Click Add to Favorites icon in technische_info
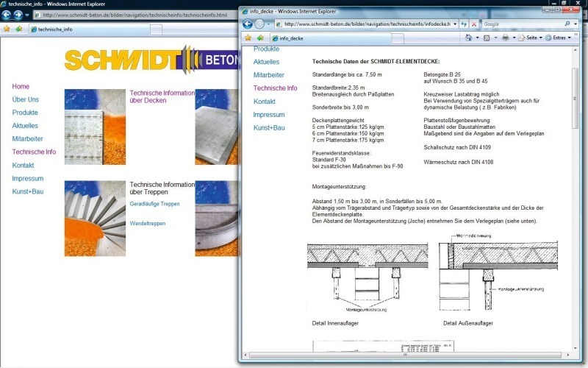 [19, 29]
